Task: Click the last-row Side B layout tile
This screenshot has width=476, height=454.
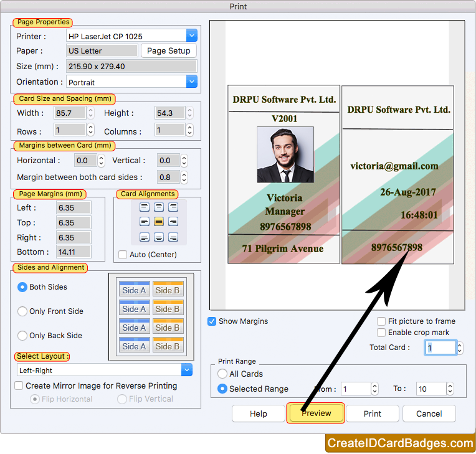Action: coord(168,345)
